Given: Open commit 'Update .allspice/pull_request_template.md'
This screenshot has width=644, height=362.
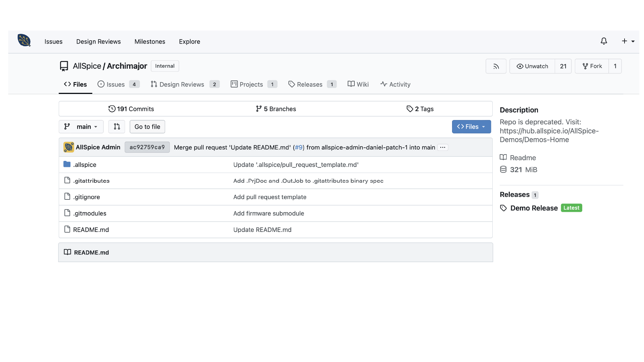Looking at the screenshot, I should click(296, 165).
